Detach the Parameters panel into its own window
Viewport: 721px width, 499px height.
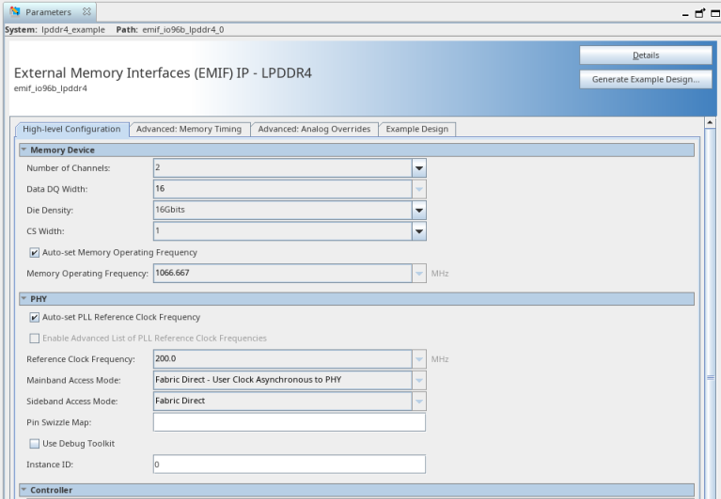pos(699,12)
